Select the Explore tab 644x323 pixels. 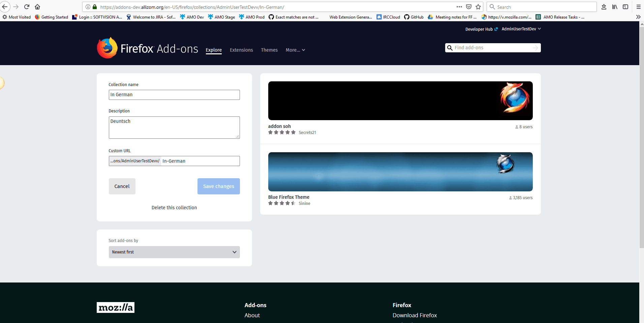pyautogui.click(x=214, y=50)
